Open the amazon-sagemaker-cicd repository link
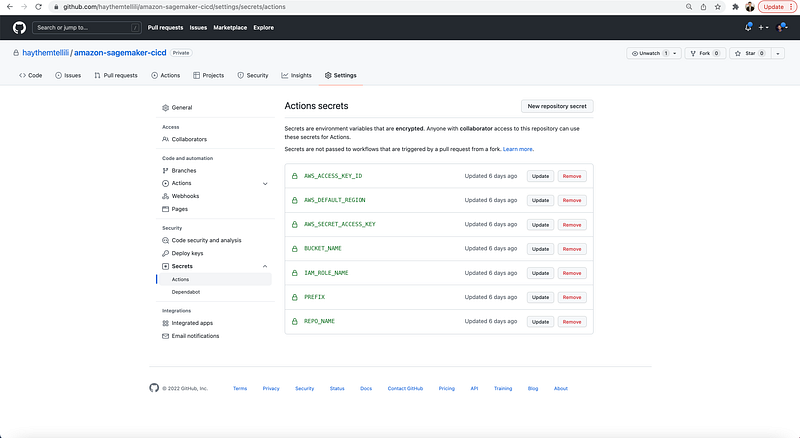The image size is (800, 438). click(120, 53)
